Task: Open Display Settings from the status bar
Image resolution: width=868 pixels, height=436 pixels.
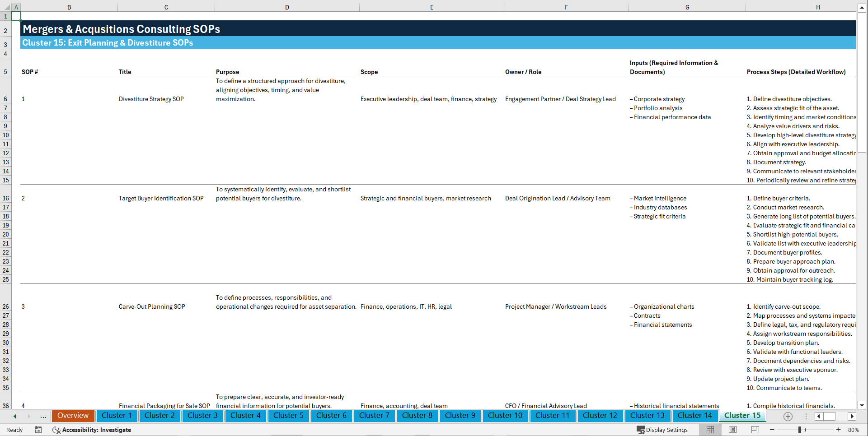Action: (x=662, y=430)
